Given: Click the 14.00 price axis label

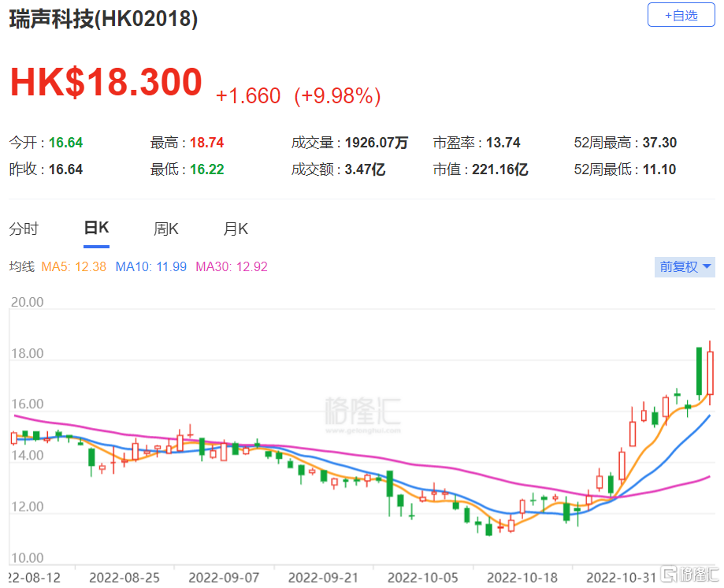Looking at the screenshot, I should tap(28, 456).
